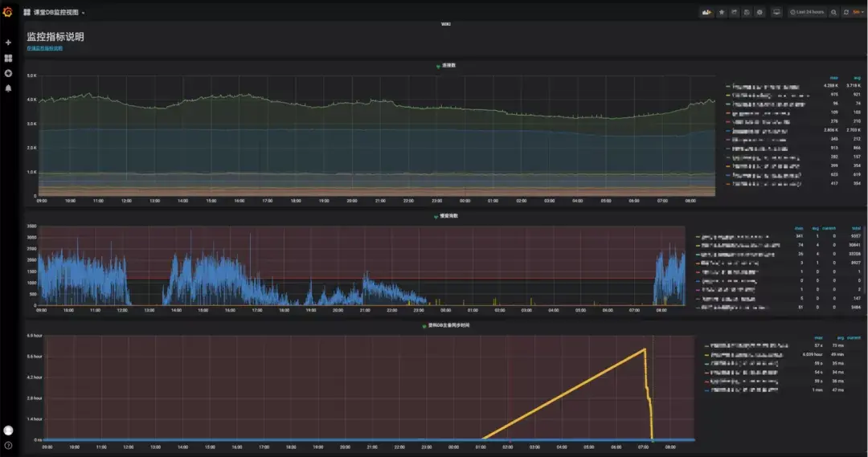Screen dimensions: 868x457
Task: Toggle first legend series in slow query panel
Action: pyautogui.click(x=732, y=237)
